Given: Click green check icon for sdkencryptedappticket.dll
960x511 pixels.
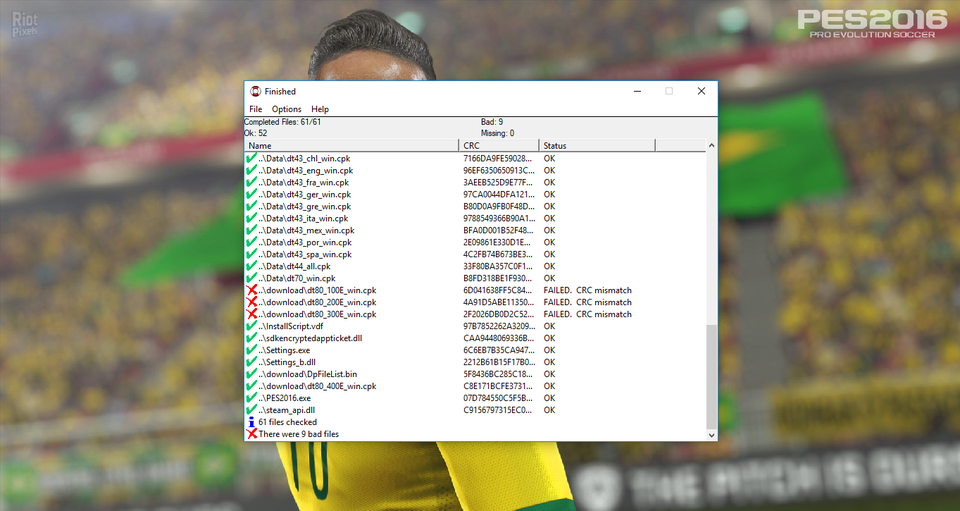Looking at the screenshot, I should pos(252,338).
